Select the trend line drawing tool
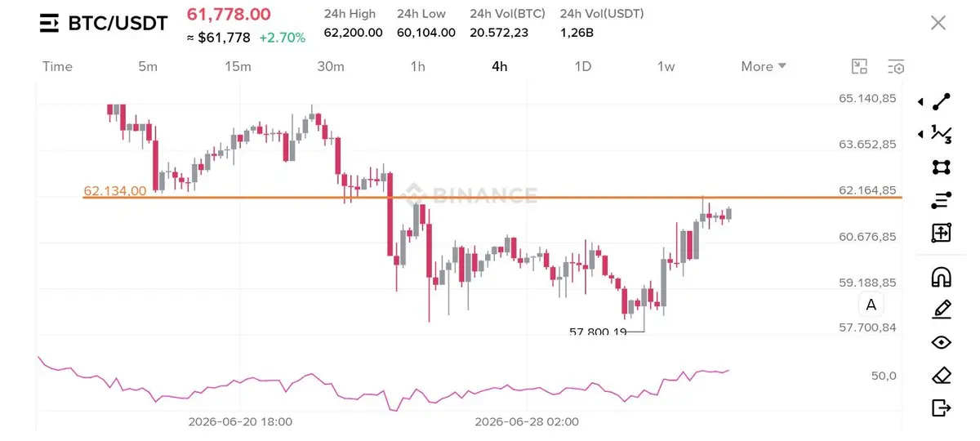The height and width of the screenshot is (441, 980). pyautogui.click(x=942, y=102)
